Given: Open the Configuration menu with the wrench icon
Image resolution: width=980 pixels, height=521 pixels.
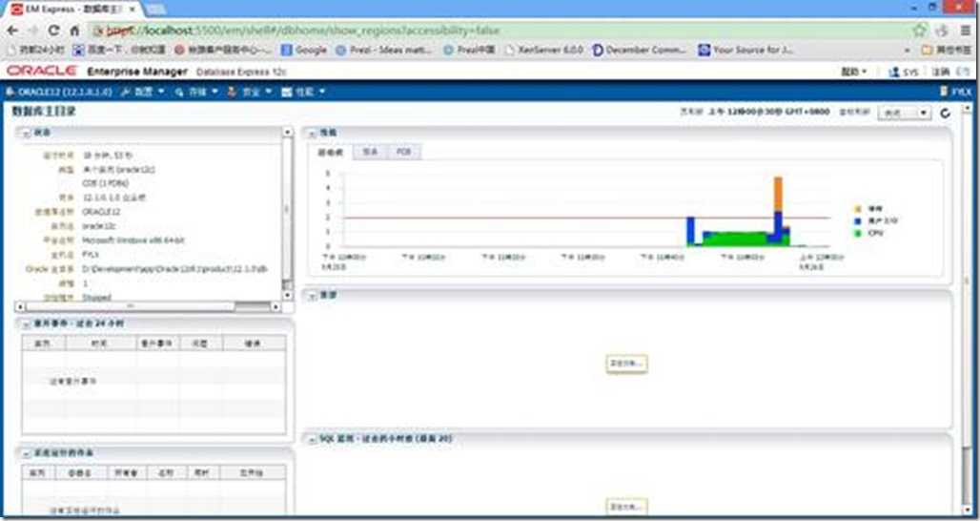Looking at the screenshot, I should [x=142, y=92].
